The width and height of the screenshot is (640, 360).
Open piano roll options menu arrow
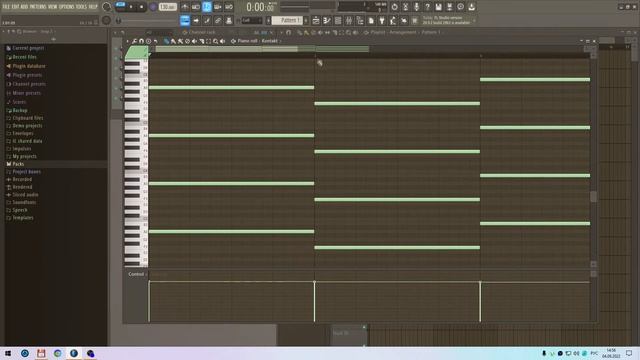click(x=128, y=41)
